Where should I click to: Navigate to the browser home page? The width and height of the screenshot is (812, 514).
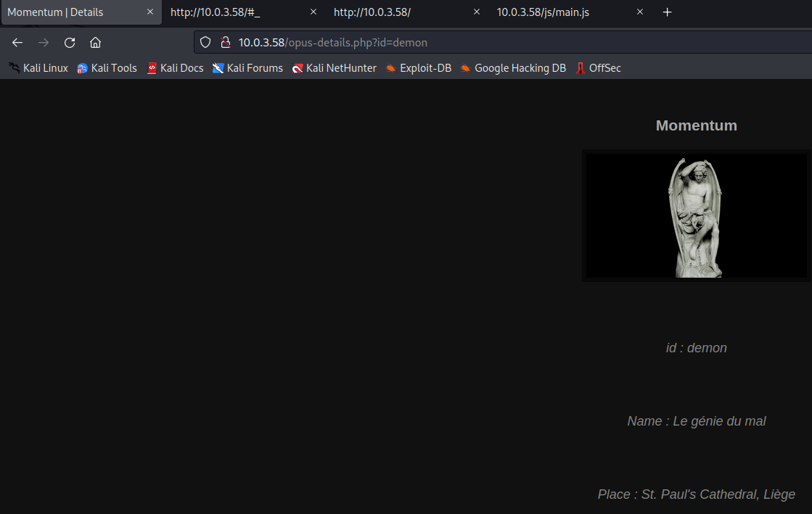click(95, 42)
